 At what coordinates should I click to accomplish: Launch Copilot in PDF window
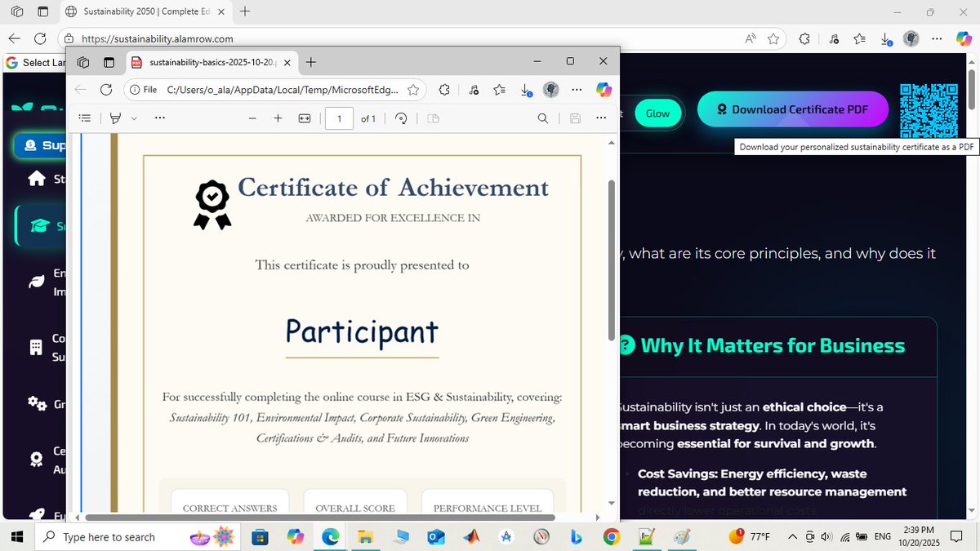point(604,90)
